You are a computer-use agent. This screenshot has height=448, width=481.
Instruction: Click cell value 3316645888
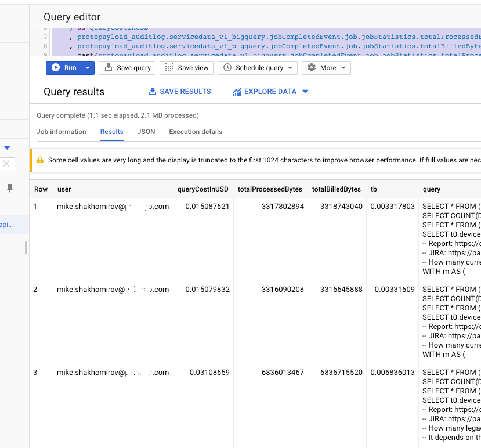[341, 289]
